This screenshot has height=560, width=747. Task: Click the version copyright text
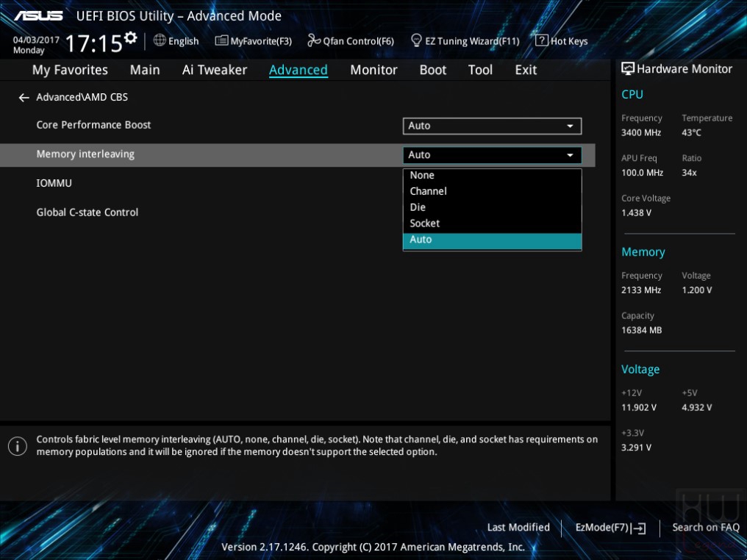point(373,548)
